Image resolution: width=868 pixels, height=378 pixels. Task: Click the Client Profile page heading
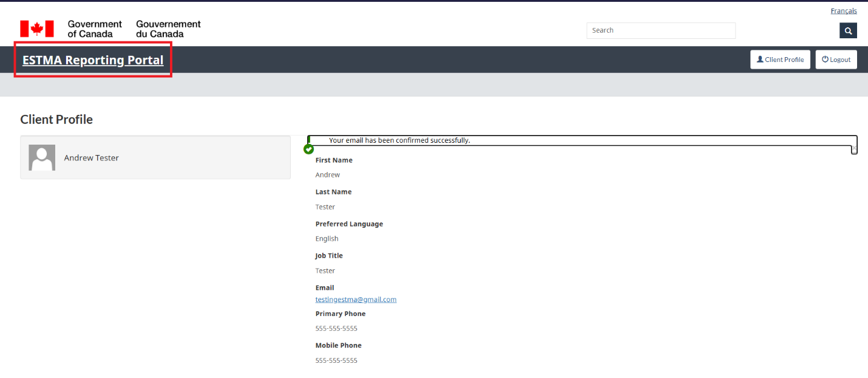pyautogui.click(x=56, y=119)
